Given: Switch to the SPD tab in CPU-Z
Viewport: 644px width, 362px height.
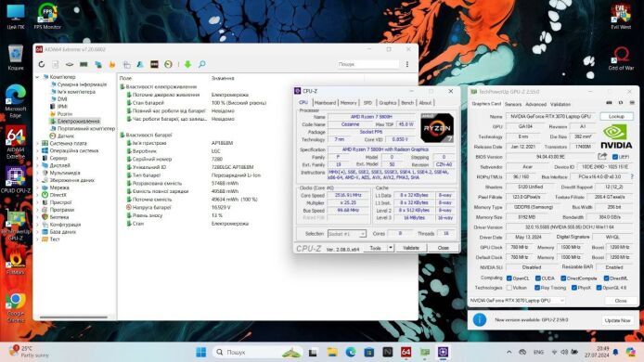Looking at the screenshot, I should coord(367,103).
